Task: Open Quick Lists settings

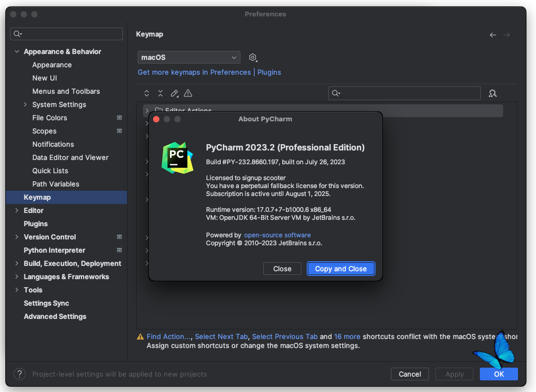Action: pyautogui.click(x=50, y=171)
